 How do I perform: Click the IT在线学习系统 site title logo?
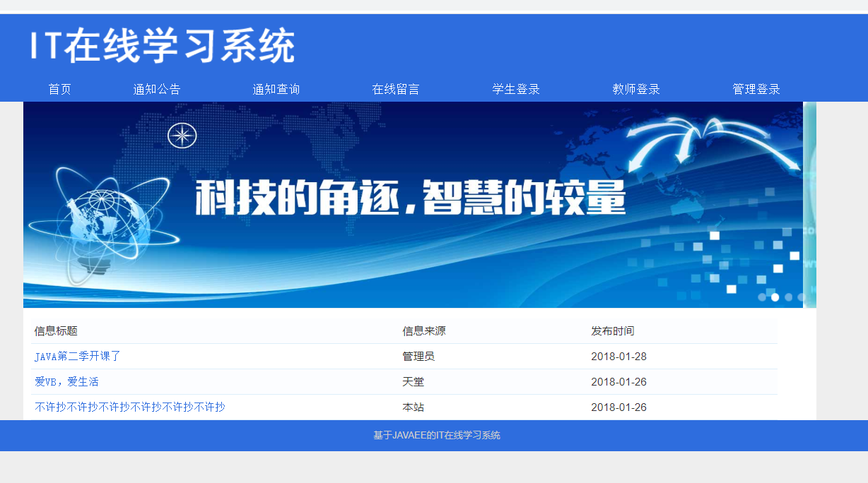(162, 46)
